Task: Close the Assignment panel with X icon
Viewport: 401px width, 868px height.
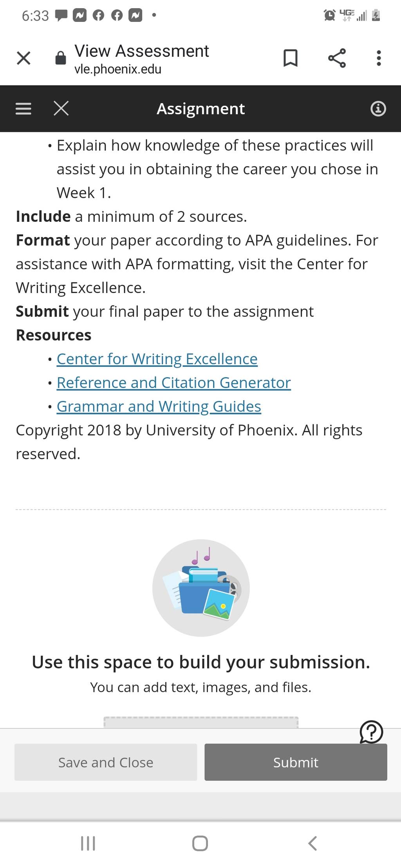Action: (x=61, y=108)
